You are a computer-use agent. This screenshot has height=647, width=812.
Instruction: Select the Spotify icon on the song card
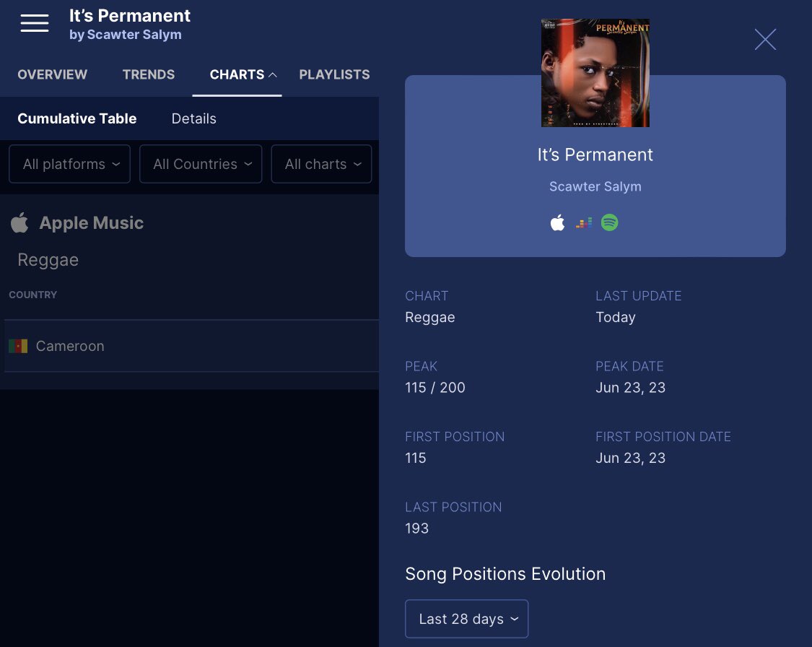pos(609,222)
